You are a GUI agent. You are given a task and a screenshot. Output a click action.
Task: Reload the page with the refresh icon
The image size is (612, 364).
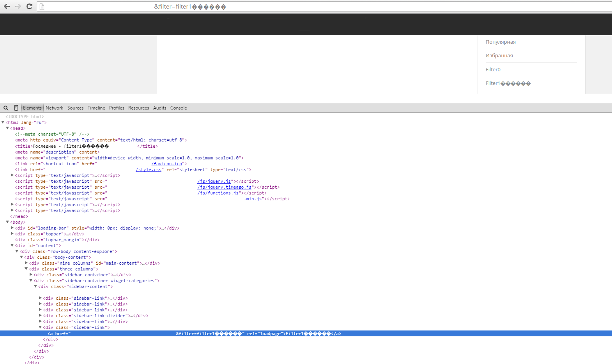[x=29, y=6]
